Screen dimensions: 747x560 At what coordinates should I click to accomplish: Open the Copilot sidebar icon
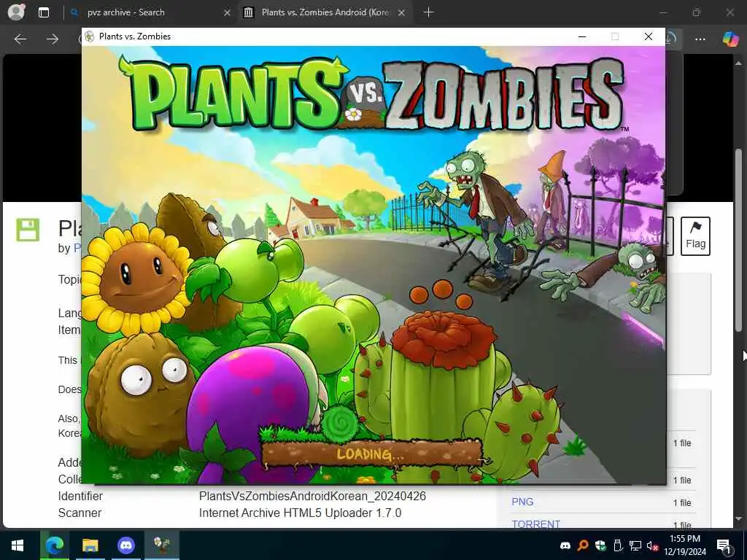point(729,39)
